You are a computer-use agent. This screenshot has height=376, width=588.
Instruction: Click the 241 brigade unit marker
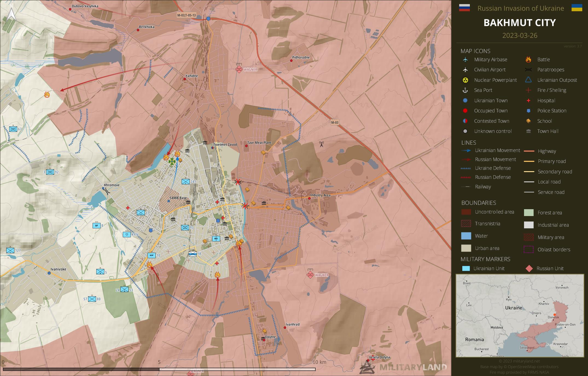tap(186, 181)
